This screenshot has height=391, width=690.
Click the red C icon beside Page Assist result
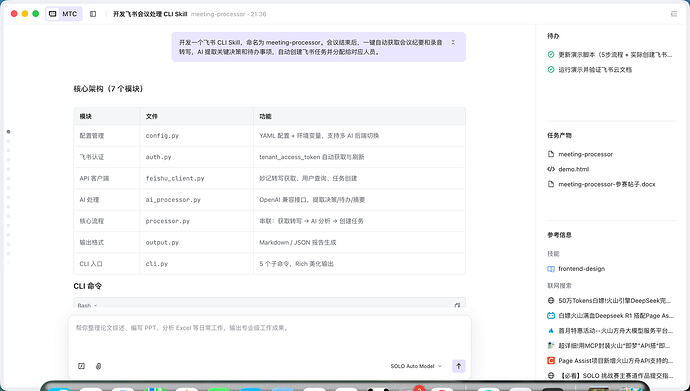coord(551,361)
